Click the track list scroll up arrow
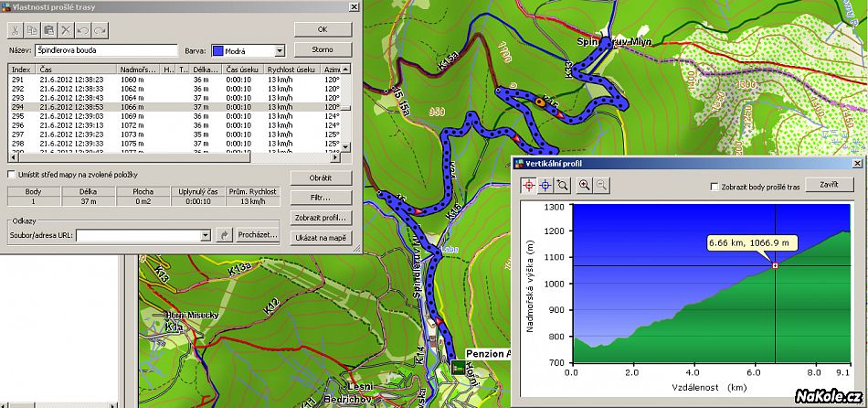Viewport: 868px width, 408px height. tap(346, 70)
